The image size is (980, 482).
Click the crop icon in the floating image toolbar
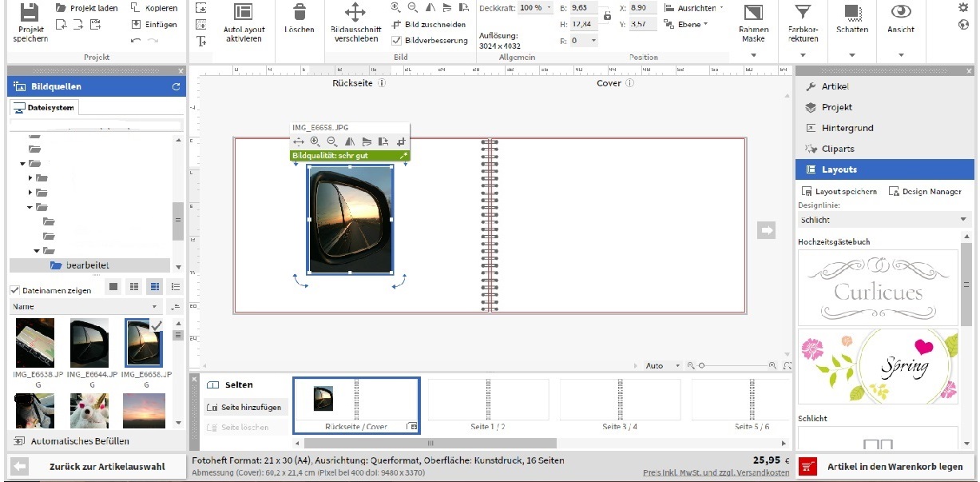[x=402, y=141]
